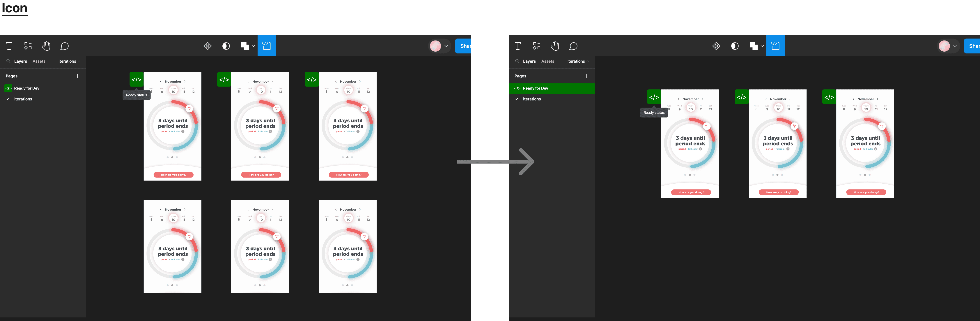Click next month arrow in first frame, right screenshot
980x321 pixels.
pyautogui.click(x=702, y=99)
